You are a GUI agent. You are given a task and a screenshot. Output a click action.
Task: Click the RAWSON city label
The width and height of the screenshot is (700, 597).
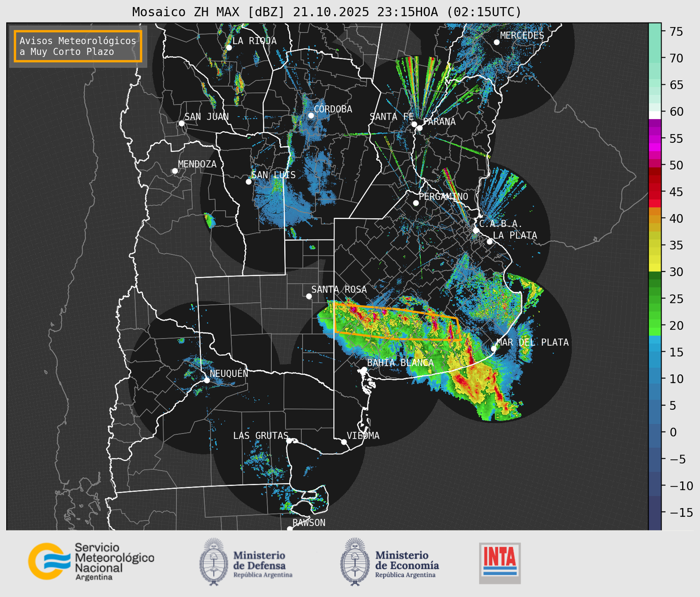(x=309, y=523)
